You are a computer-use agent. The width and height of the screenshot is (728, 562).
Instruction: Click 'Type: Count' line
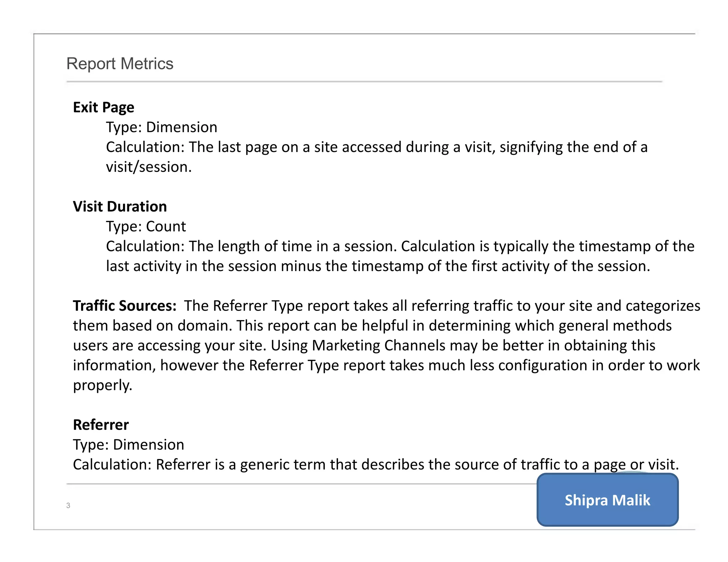[x=146, y=226]
